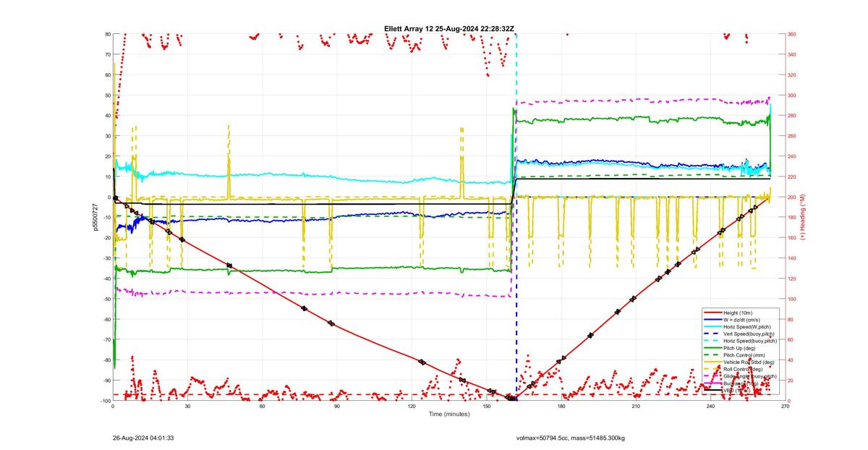
Task: Click the "180" tick on the time axis
Action: [561, 407]
